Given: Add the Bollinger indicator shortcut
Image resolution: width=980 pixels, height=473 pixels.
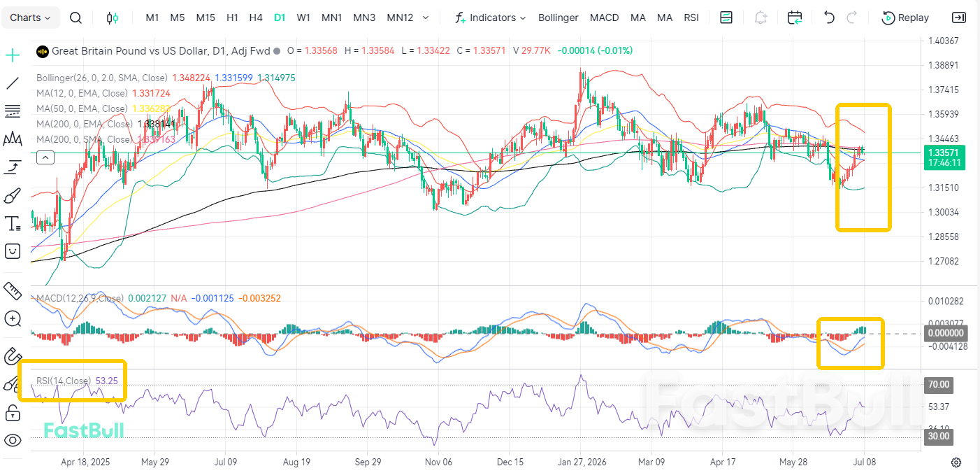Looking at the screenshot, I should click(559, 17).
